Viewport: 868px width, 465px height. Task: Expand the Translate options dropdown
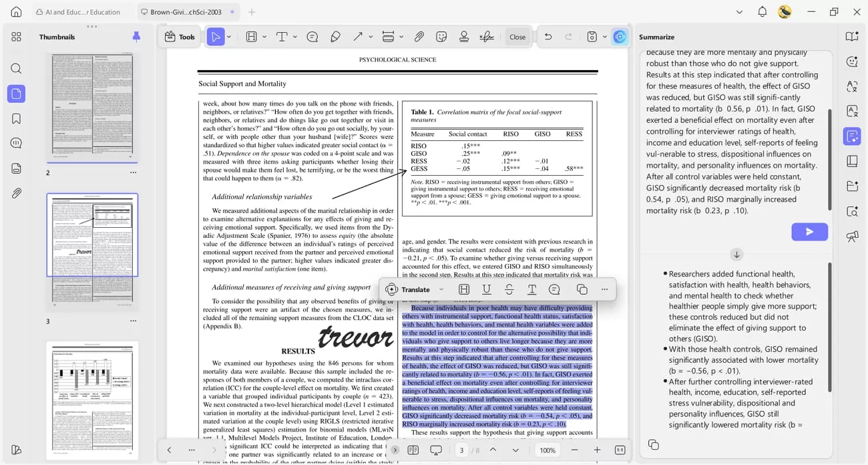(441, 289)
